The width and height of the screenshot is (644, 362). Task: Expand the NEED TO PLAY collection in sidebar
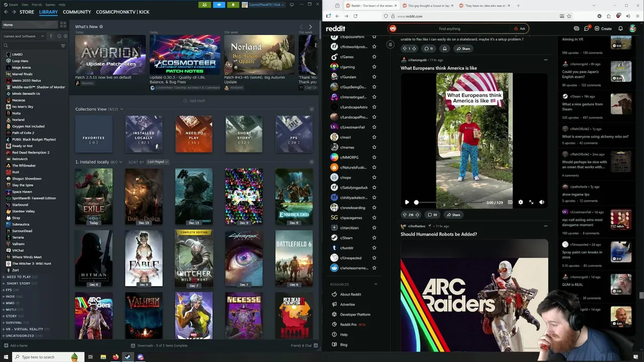click(4, 277)
